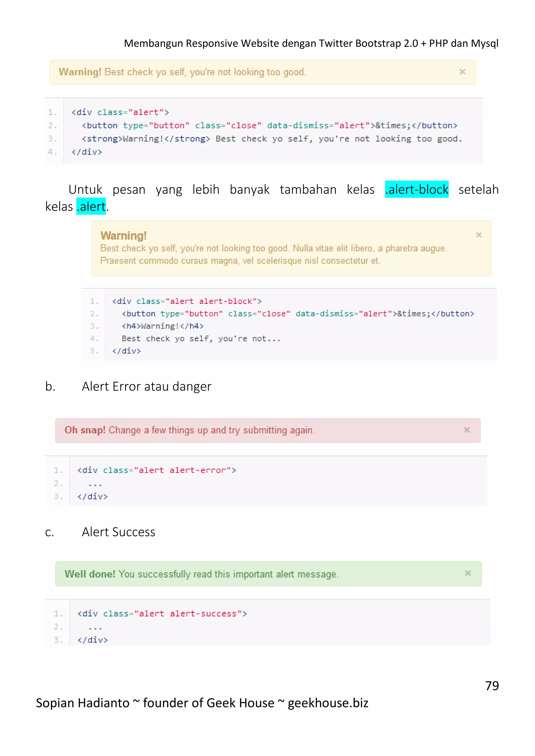This screenshot has height=756, width=535.
Task: Dismiss the block Warning alert with heading
Action: [479, 235]
